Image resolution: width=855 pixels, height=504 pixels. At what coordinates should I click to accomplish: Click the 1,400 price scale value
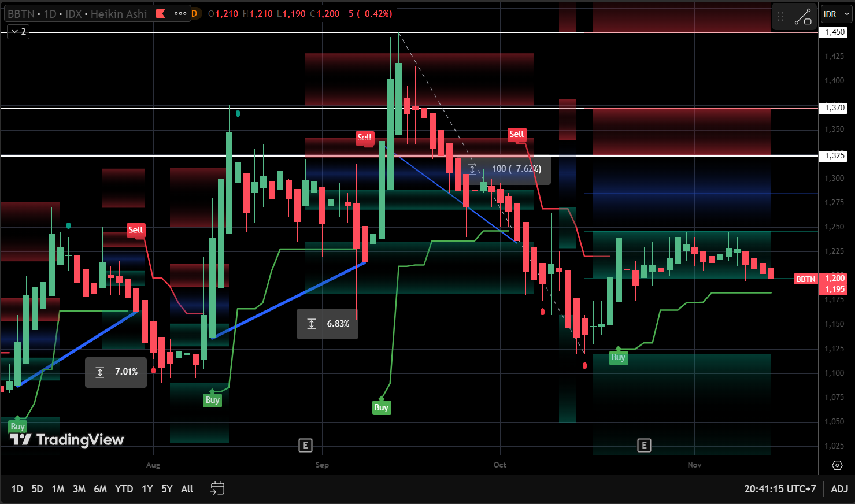tap(834, 81)
